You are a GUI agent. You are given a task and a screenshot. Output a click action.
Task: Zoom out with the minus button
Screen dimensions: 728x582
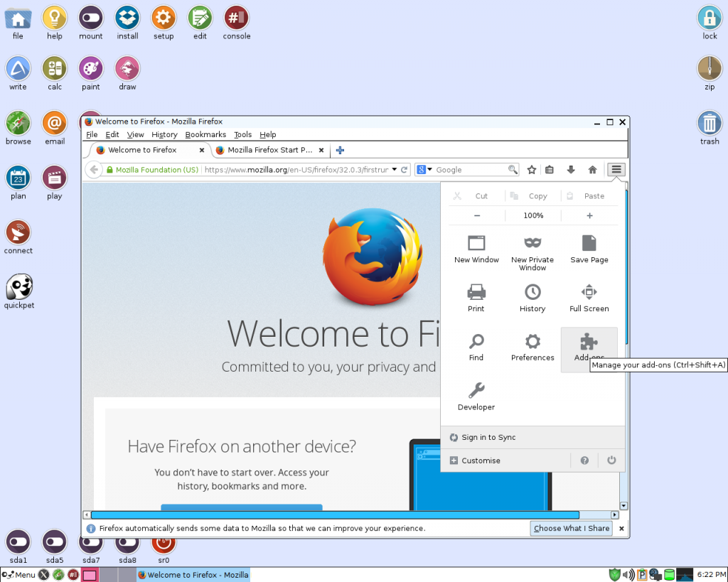pos(477,216)
